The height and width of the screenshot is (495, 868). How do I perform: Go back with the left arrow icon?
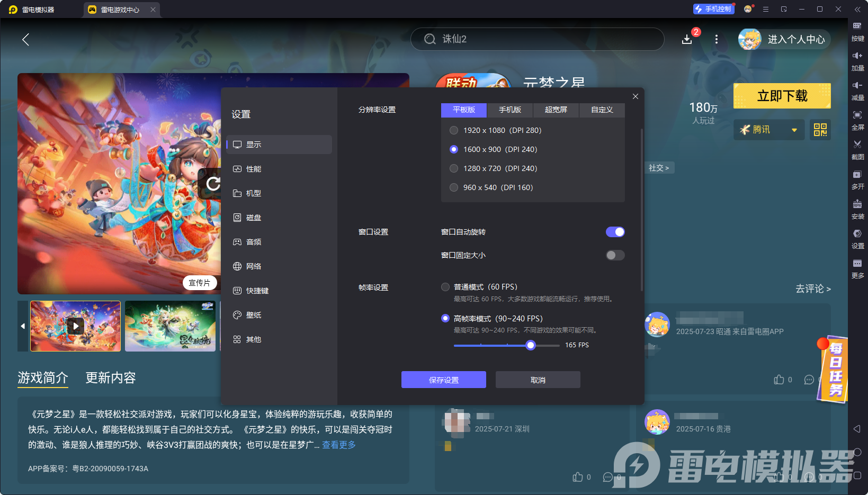25,39
